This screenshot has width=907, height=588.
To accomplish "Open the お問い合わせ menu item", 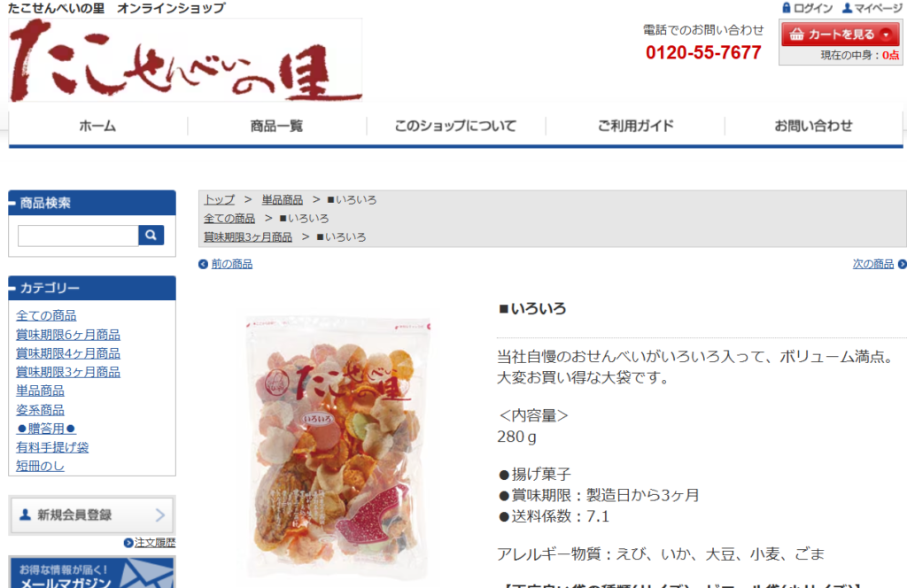I will (813, 126).
